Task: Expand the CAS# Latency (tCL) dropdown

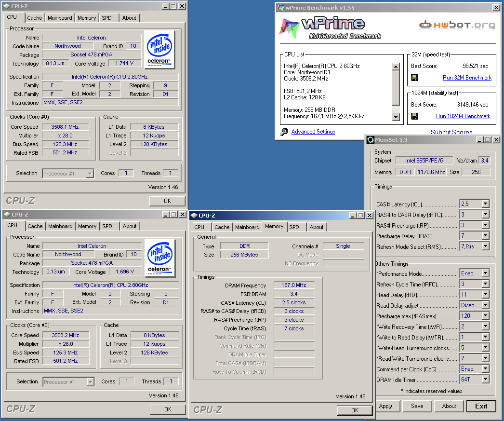Action: 485,204
